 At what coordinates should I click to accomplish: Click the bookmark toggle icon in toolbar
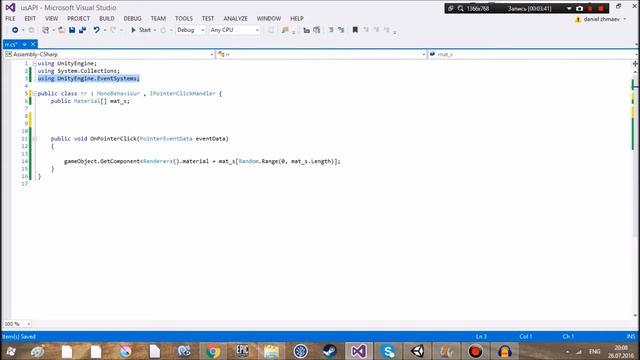click(355, 30)
